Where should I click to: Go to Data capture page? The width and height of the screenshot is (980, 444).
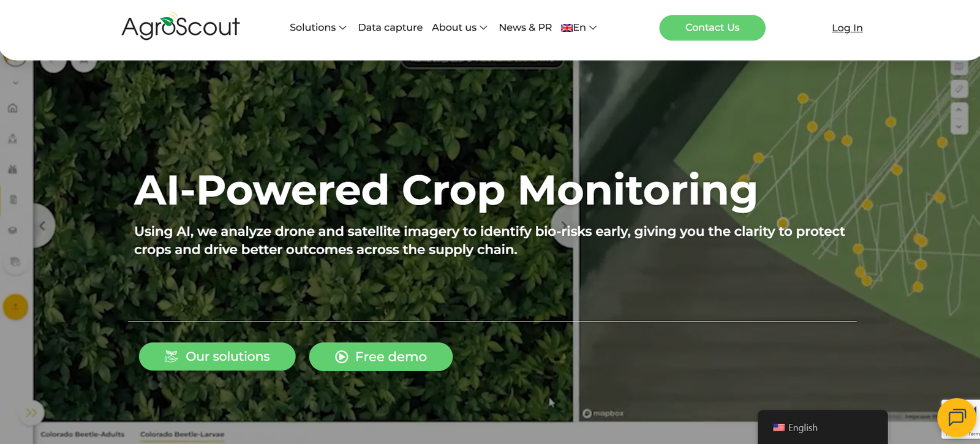[x=390, y=28]
